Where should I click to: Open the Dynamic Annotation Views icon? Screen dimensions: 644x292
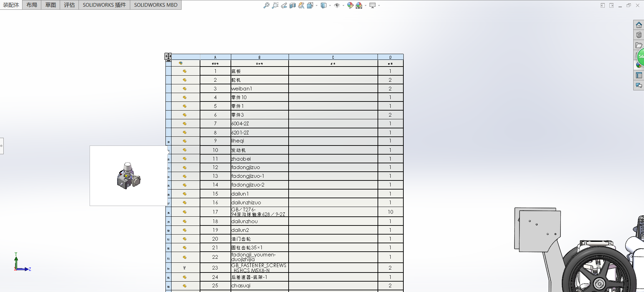tap(301, 5)
